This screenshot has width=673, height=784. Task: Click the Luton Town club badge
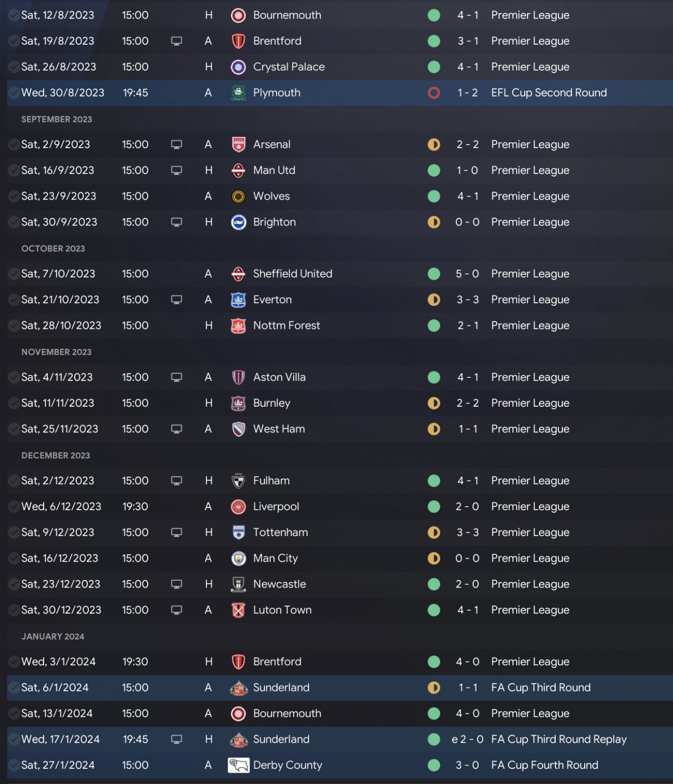[239, 610]
